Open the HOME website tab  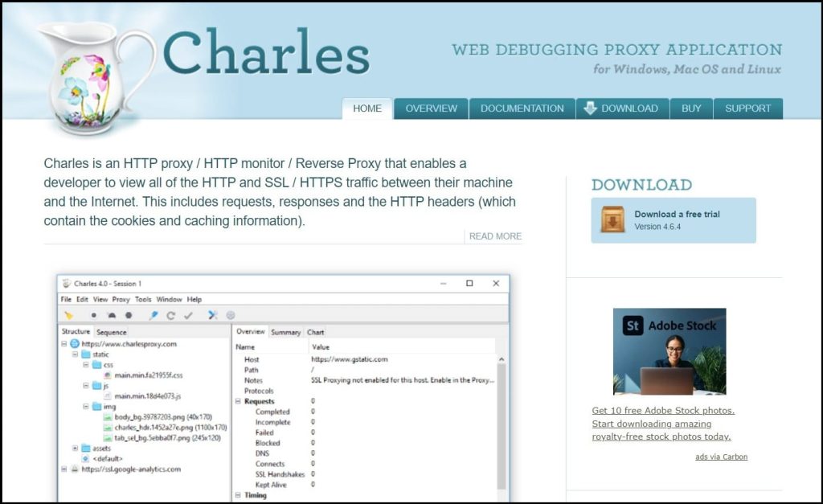coord(367,109)
